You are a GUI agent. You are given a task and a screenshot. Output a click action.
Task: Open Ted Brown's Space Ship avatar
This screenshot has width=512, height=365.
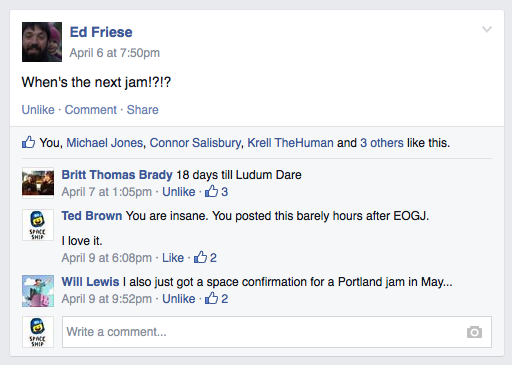click(x=38, y=225)
